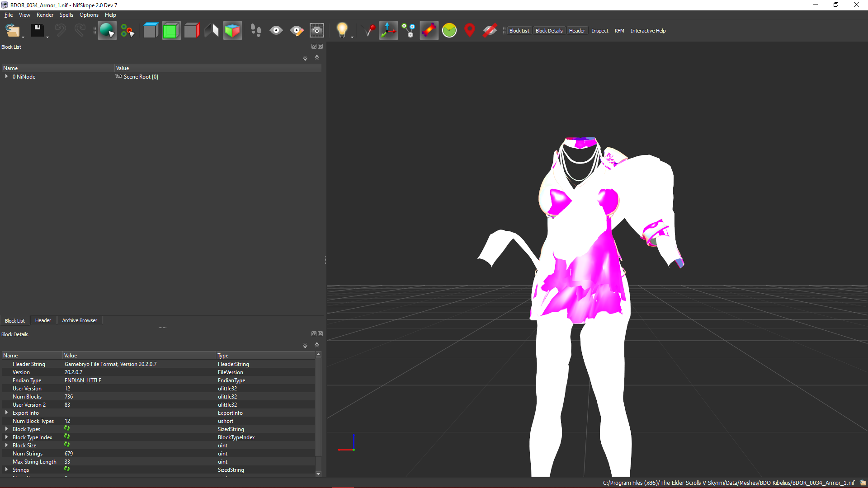868x488 pixels.
Task: Click the walk view footprints icon
Action: click(x=255, y=31)
